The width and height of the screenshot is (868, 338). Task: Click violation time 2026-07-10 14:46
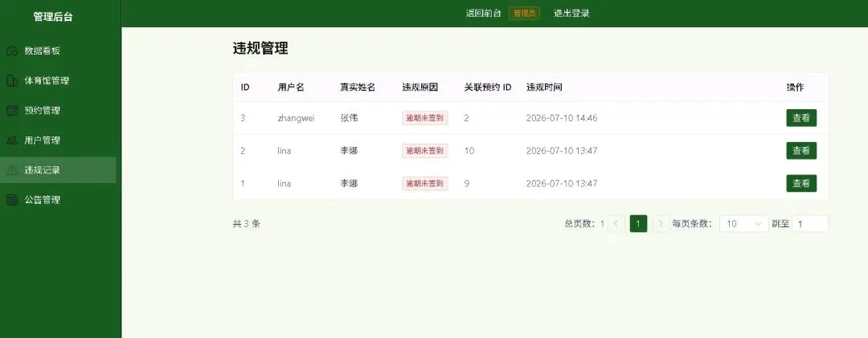(x=561, y=118)
